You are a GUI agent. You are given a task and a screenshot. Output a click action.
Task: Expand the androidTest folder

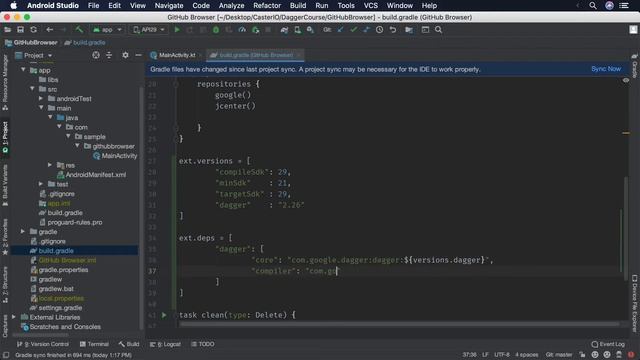(x=41, y=98)
